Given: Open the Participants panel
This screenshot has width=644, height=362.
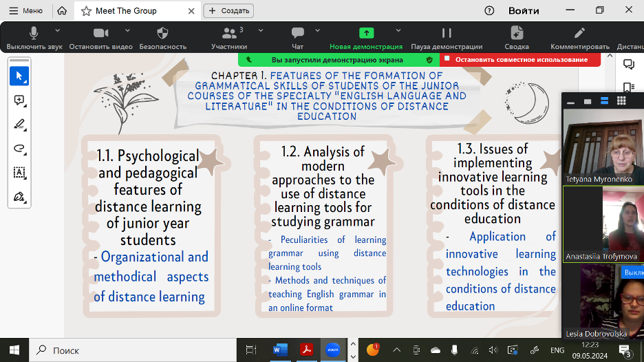Looking at the screenshot, I should coord(229,34).
